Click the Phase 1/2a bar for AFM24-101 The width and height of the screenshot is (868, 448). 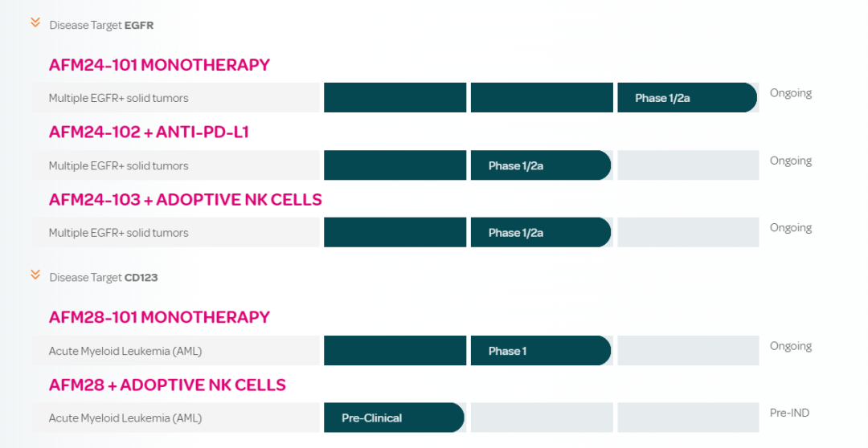(686, 98)
